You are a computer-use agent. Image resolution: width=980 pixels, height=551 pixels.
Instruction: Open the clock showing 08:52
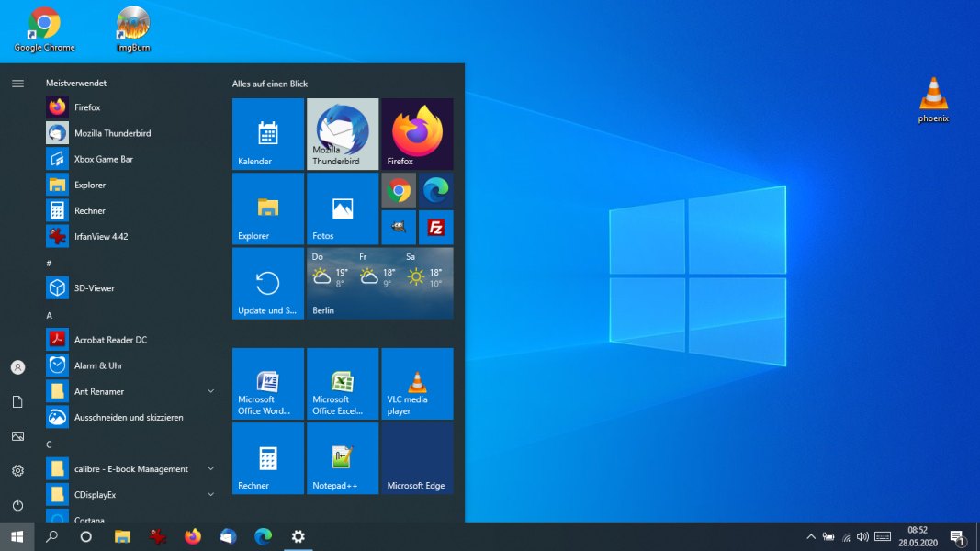coord(918,536)
